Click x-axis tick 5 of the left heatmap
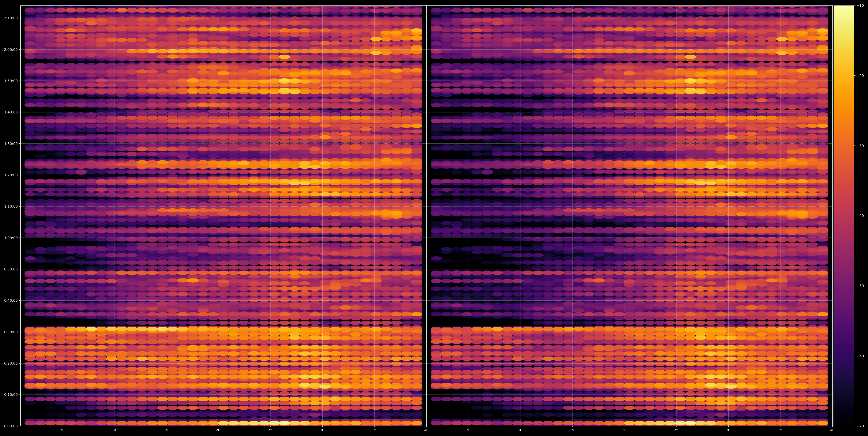This screenshot has width=868, height=436. tap(62, 430)
